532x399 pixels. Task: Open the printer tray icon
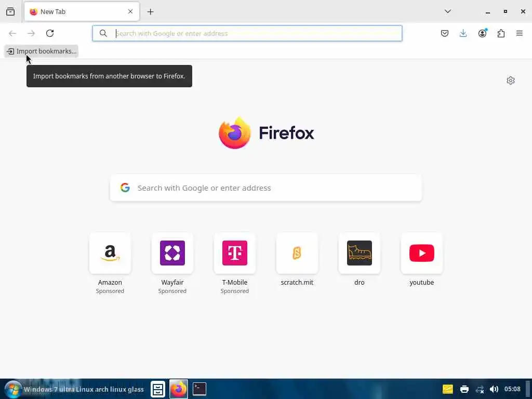pos(464,389)
